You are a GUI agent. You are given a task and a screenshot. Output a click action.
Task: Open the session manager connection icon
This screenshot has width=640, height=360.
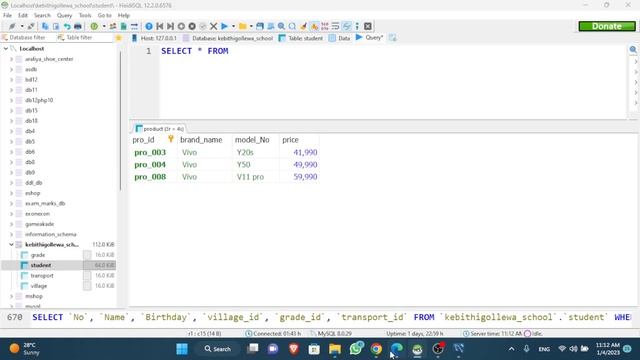(x=12, y=26)
